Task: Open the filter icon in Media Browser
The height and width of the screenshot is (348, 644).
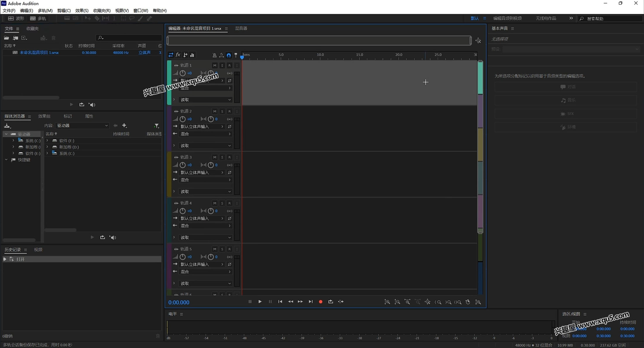Action: [157, 126]
